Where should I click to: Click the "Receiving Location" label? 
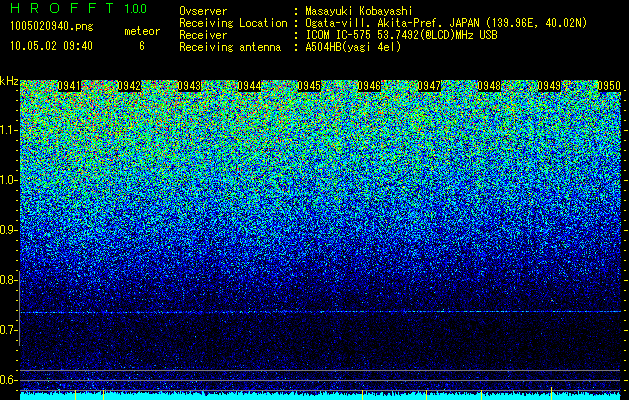tap(233, 23)
